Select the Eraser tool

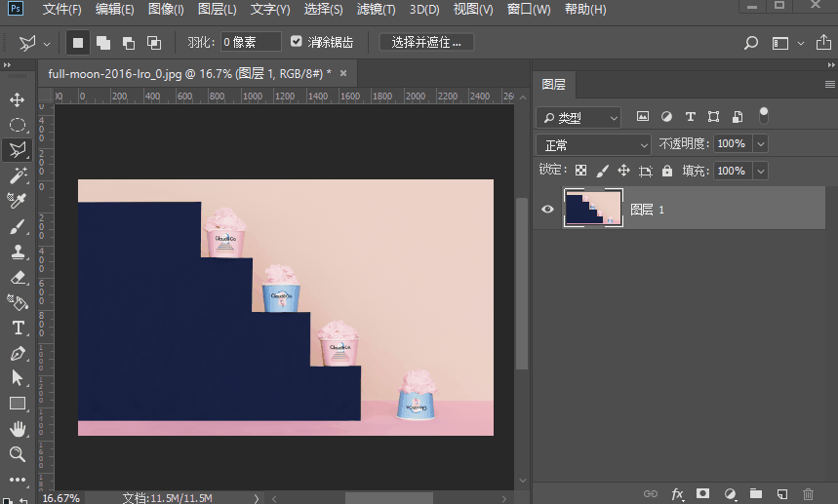click(x=18, y=277)
